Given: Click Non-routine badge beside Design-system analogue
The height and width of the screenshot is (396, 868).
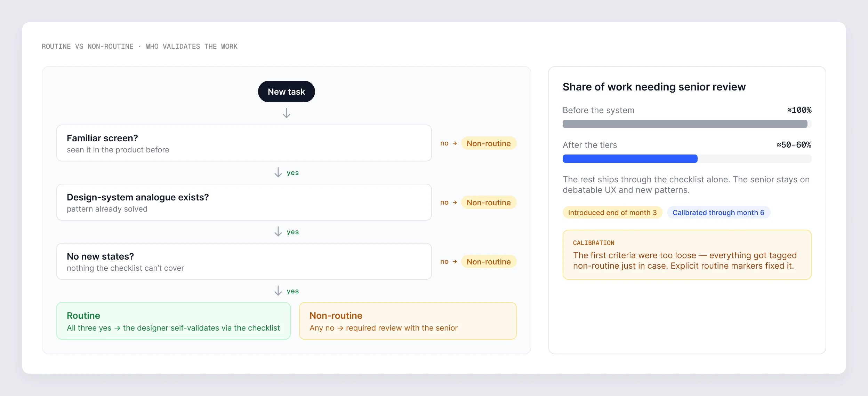Looking at the screenshot, I should (489, 203).
